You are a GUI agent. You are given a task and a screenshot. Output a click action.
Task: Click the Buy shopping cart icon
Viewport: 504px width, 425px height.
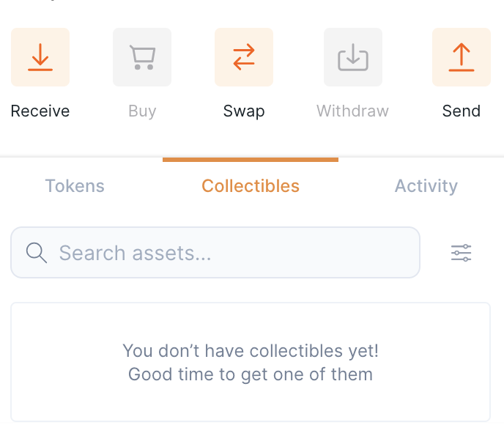point(142,57)
